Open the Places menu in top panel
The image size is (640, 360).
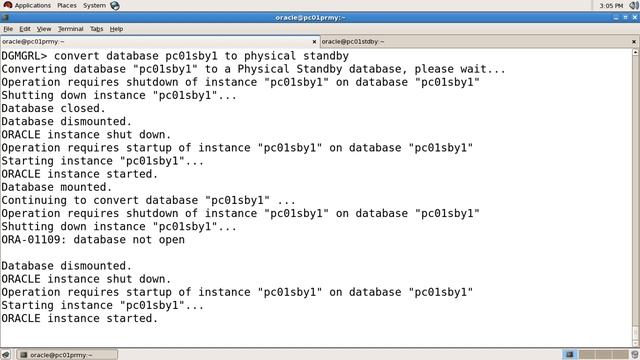(67, 5)
